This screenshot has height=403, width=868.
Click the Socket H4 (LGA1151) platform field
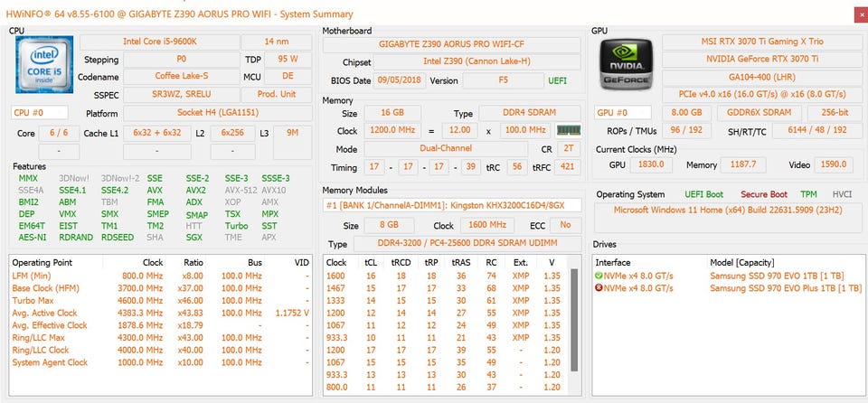[x=218, y=113]
